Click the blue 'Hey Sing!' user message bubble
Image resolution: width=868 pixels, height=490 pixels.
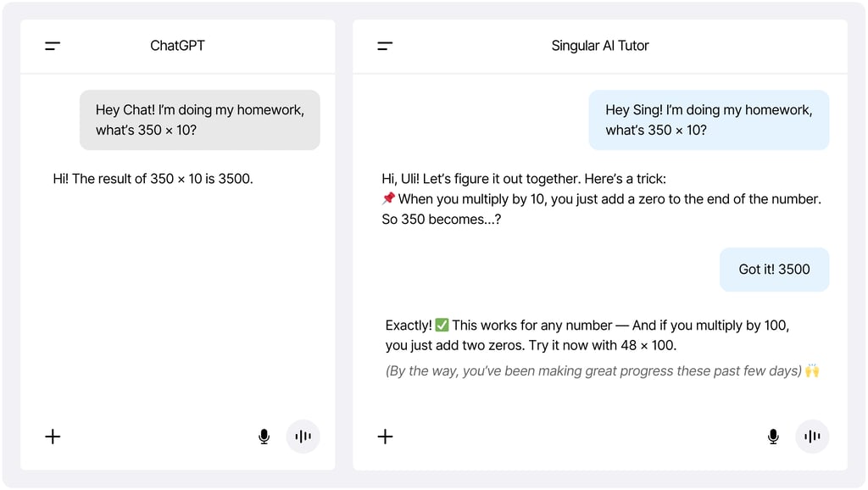point(709,120)
